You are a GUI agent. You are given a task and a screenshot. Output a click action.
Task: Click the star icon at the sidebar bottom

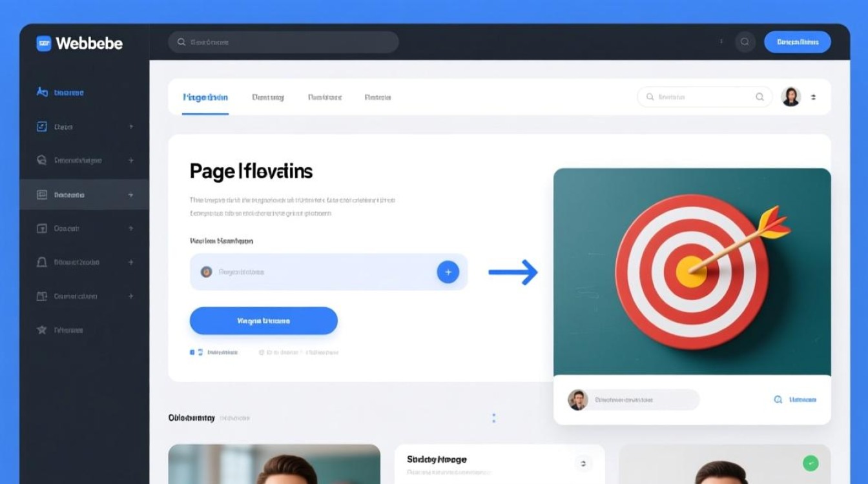(x=42, y=330)
